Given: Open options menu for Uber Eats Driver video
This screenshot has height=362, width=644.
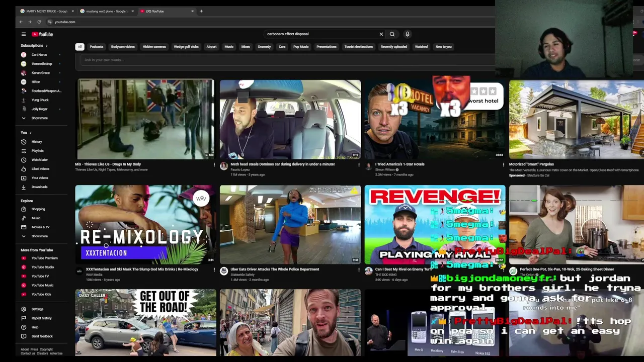Looking at the screenshot, I should tap(359, 269).
